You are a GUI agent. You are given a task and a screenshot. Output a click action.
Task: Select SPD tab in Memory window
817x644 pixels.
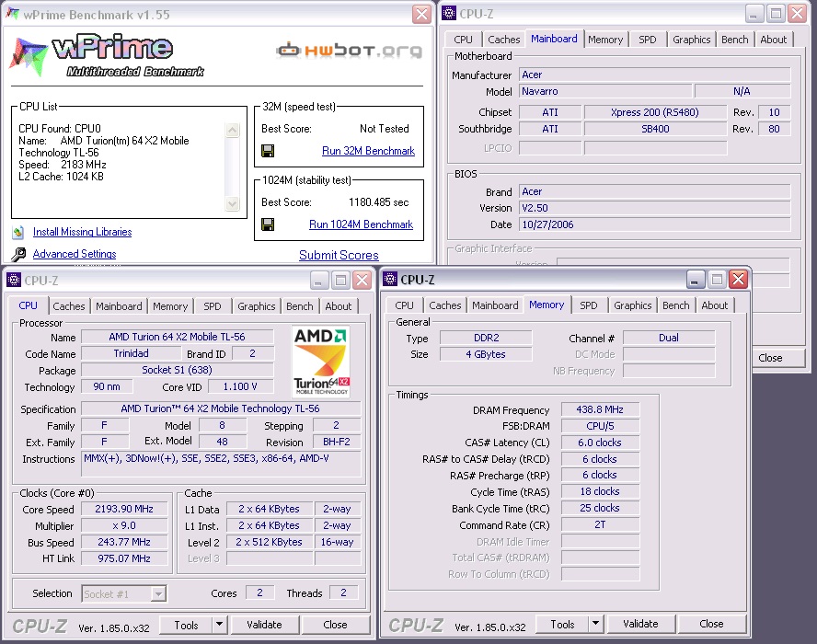pyautogui.click(x=589, y=305)
